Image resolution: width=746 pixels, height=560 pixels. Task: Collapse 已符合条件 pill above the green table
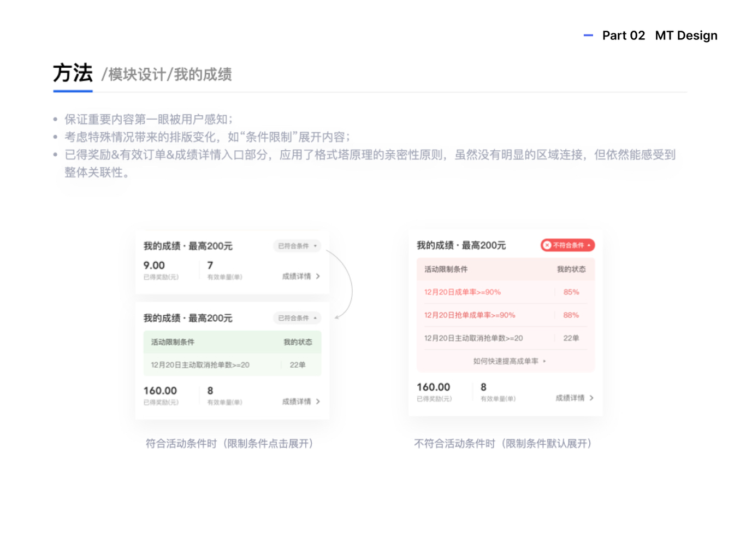(297, 318)
